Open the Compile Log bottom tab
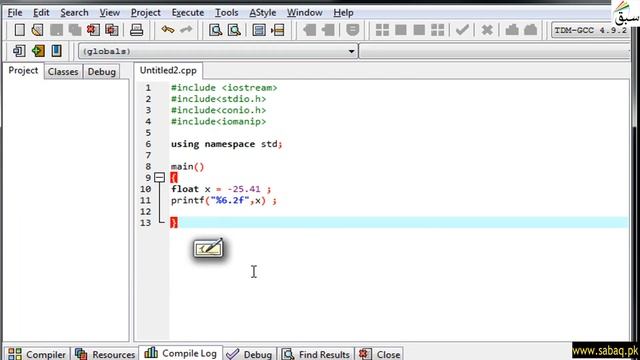This screenshot has width=640, height=360. (x=181, y=353)
